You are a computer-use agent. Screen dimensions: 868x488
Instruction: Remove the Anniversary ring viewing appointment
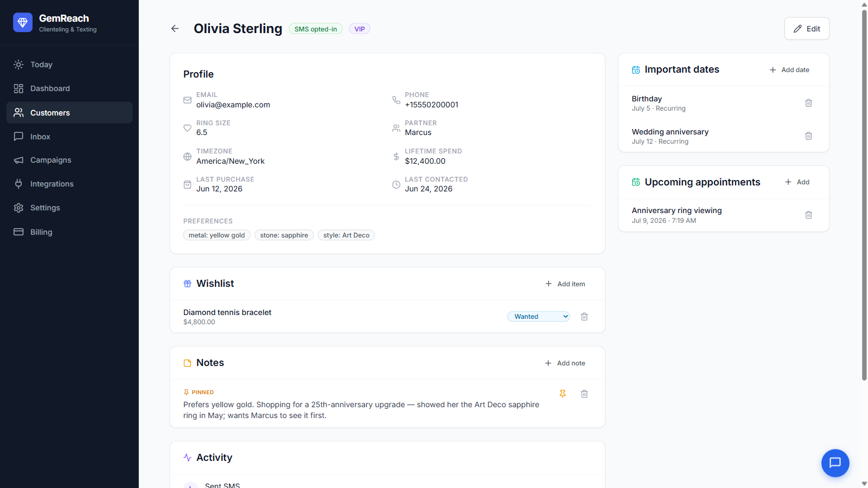click(x=808, y=215)
